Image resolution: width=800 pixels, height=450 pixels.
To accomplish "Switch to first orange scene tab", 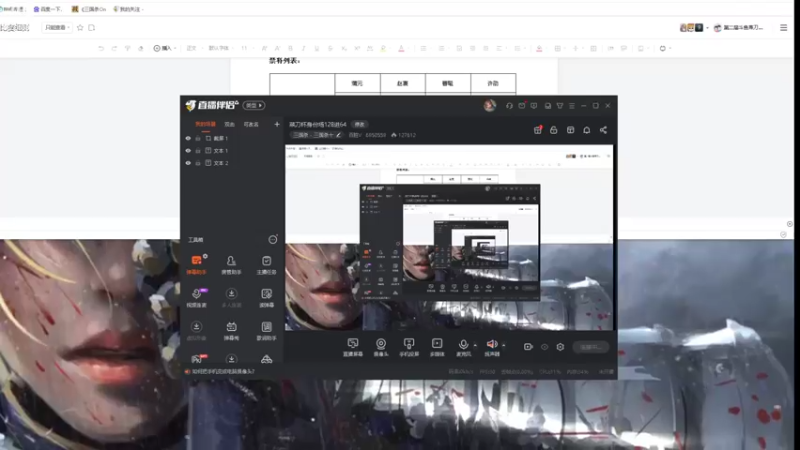I will [x=206, y=124].
